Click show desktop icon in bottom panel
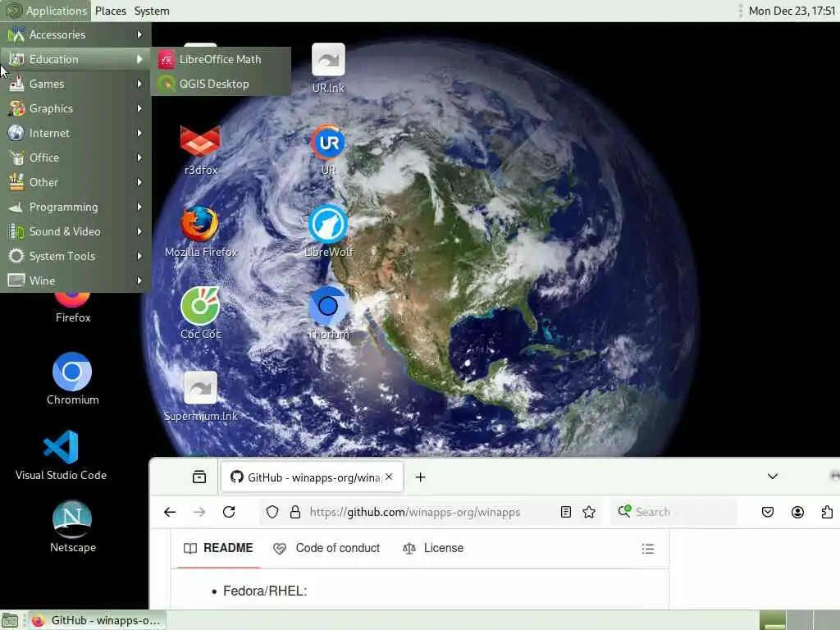Viewport: 840px width, 630px height. (x=10, y=620)
